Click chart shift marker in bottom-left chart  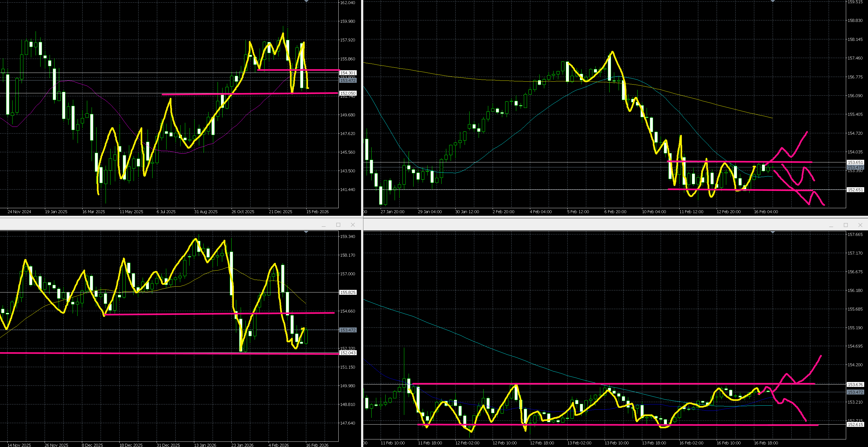(x=306, y=232)
